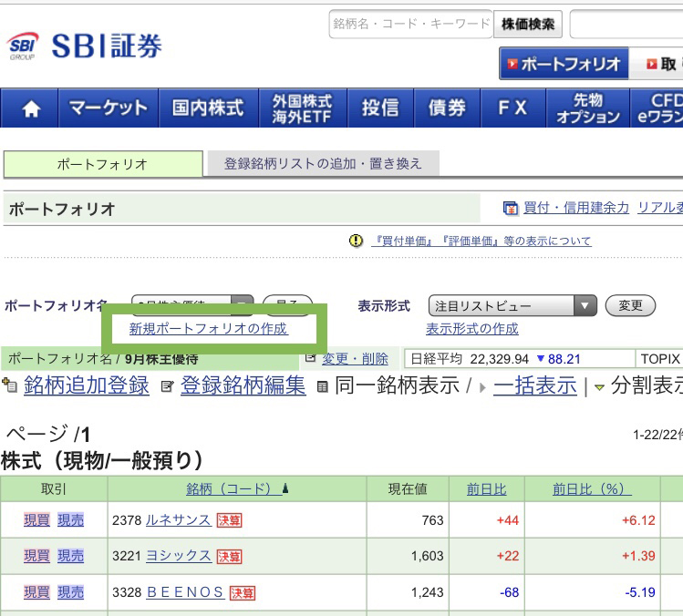This screenshot has width=683, height=616.
Task: Click 現買 in the BEENOS row
Action: click(x=37, y=592)
